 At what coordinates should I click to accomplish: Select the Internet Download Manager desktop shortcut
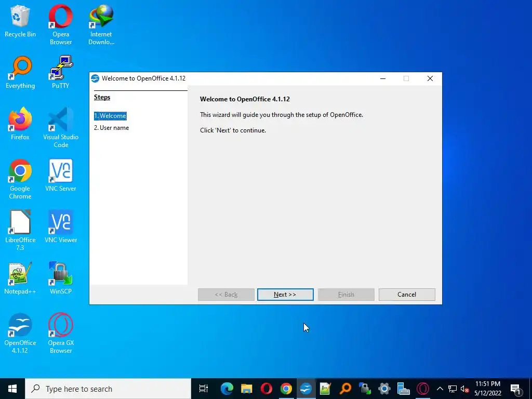(x=101, y=24)
